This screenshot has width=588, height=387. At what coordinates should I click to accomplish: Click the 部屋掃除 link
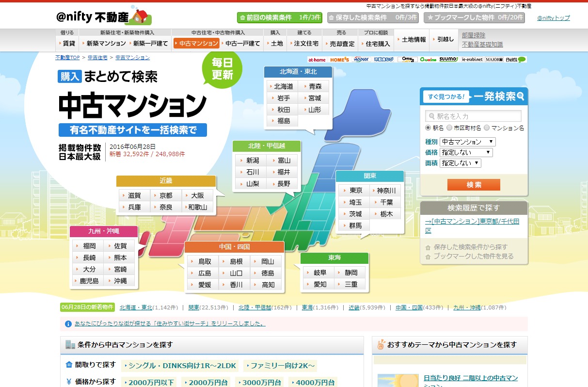[x=474, y=35]
